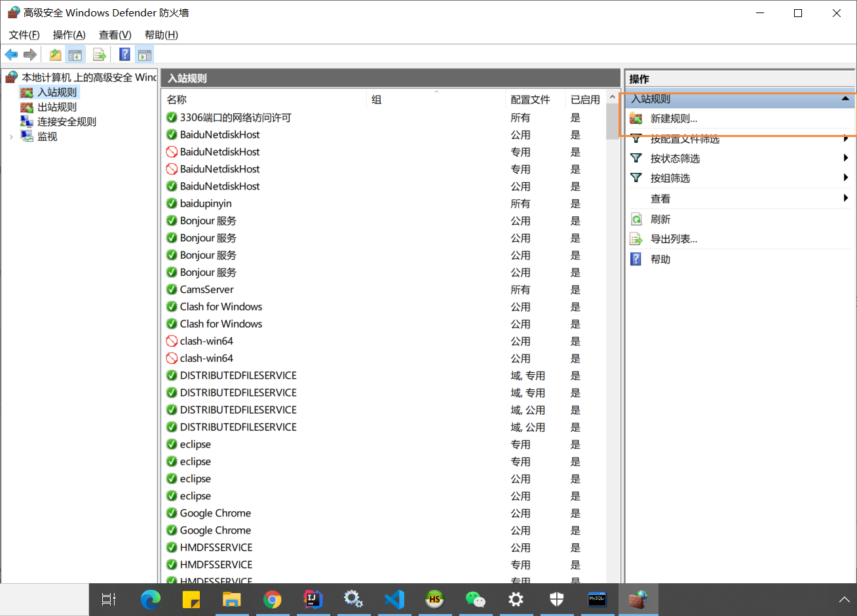Sort by the 名称 column header
The height and width of the screenshot is (616, 857).
[264, 99]
